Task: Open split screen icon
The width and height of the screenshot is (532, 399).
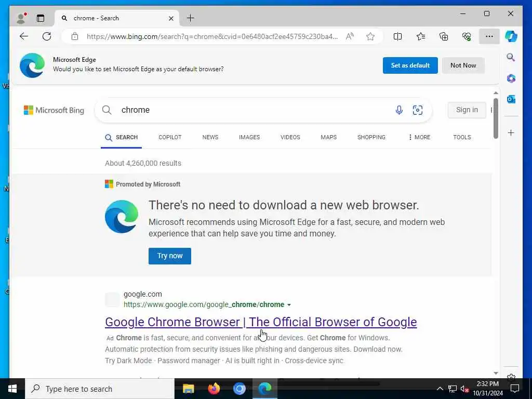Action: [397, 36]
